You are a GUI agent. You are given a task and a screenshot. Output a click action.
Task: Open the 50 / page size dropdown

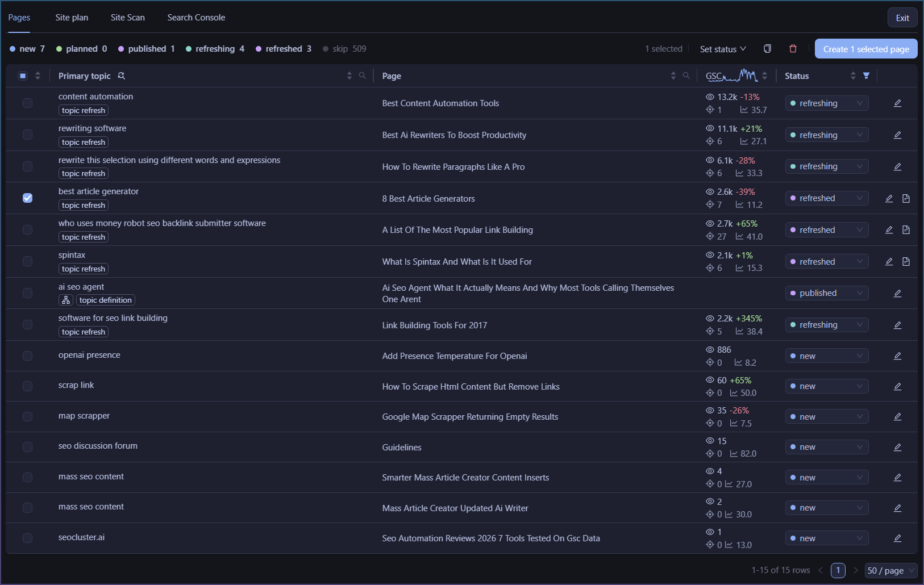pyautogui.click(x=891, y=570)
